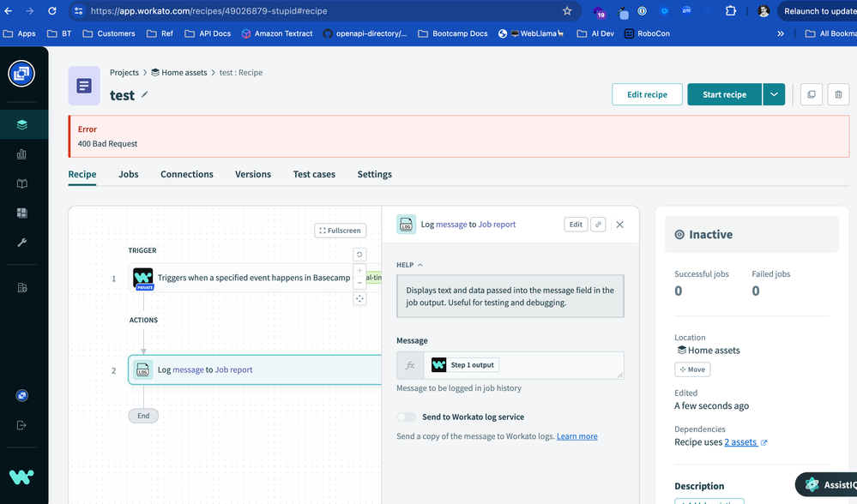This screenshot has height=504, width=857.
Task: Enable Send to Workato log service toggle
Action: [406, 417]
